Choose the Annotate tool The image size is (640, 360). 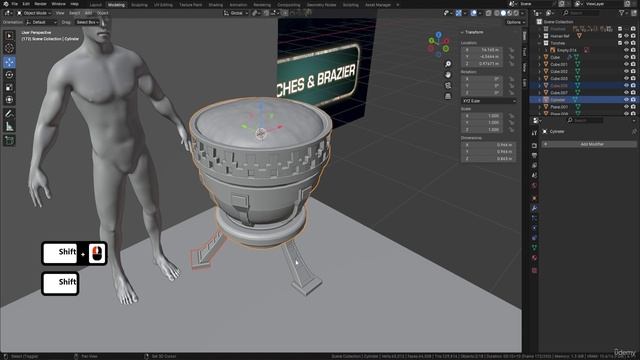click(x=9, y=114)
